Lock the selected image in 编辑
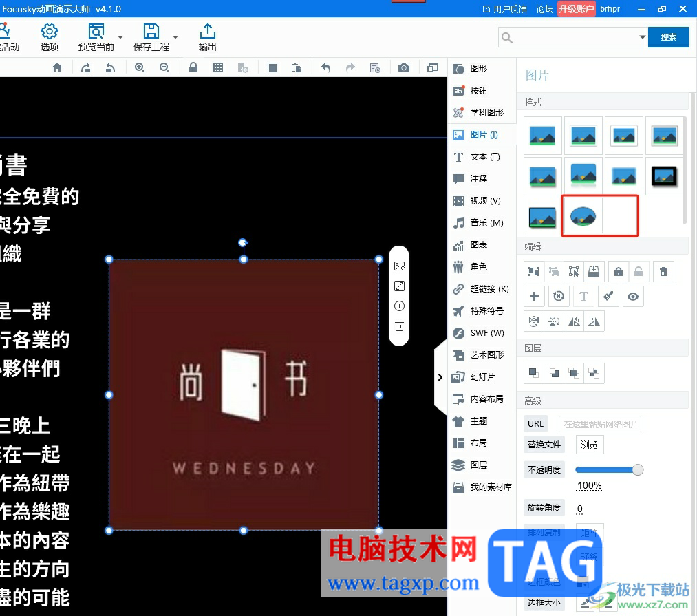The image size is (697, 616). 619,271
